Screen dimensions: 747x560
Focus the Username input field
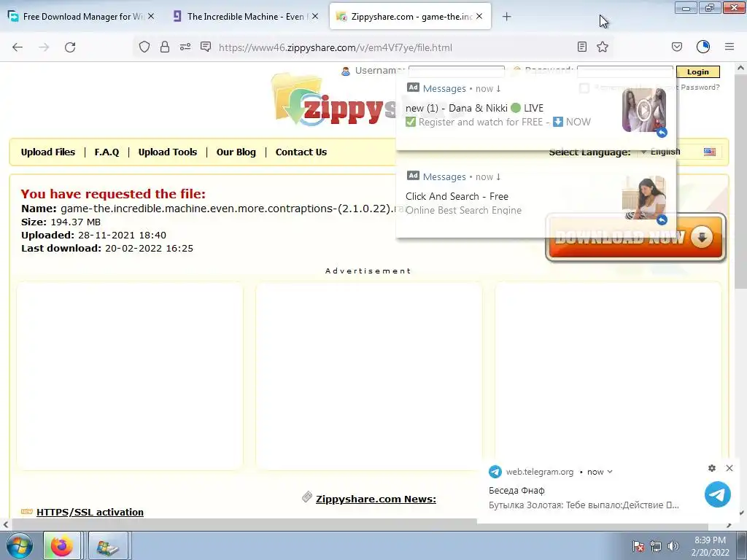pos(457,71)
